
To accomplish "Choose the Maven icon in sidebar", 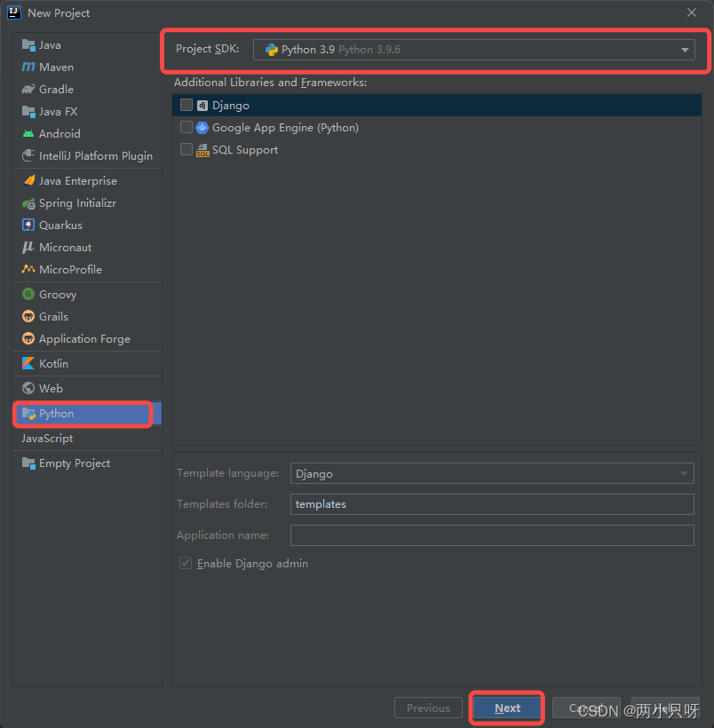I will coord(28,67).
